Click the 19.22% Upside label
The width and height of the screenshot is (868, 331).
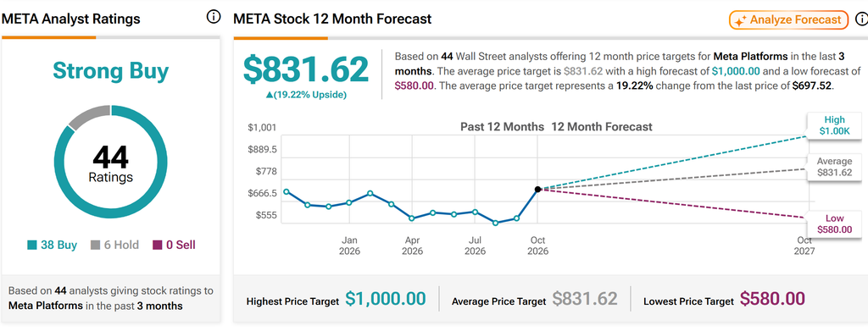306,95
